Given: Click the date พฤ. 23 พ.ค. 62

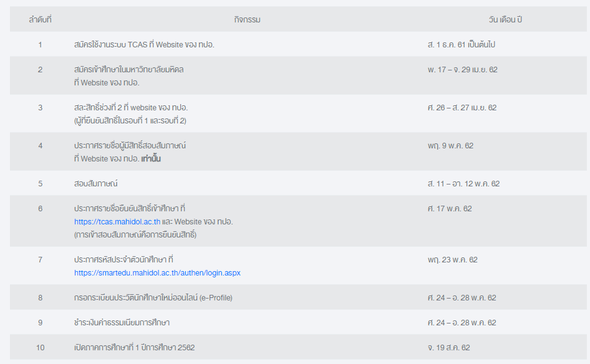Looking at the screenshot, I should (x=453, y=260).
